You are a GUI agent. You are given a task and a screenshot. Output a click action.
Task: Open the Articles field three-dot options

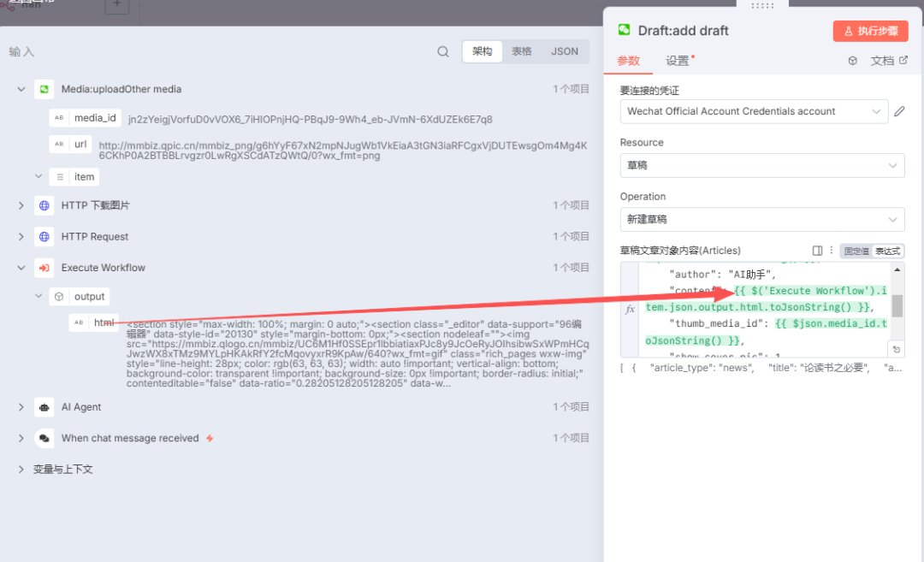832,251
